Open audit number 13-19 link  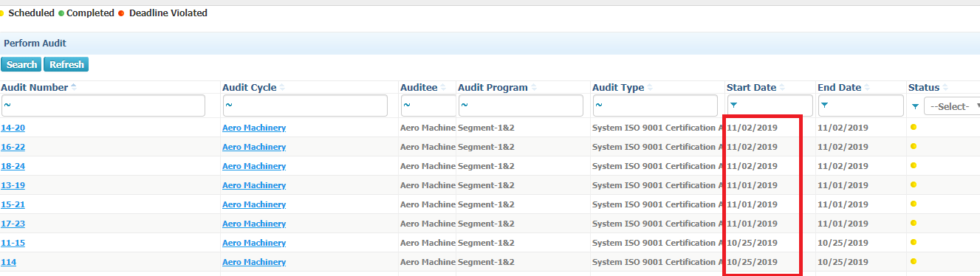click(x=13, y=185)
